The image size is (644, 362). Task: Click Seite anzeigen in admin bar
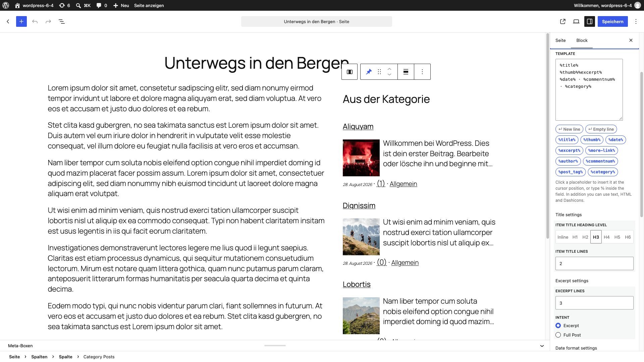click(149, 5)
